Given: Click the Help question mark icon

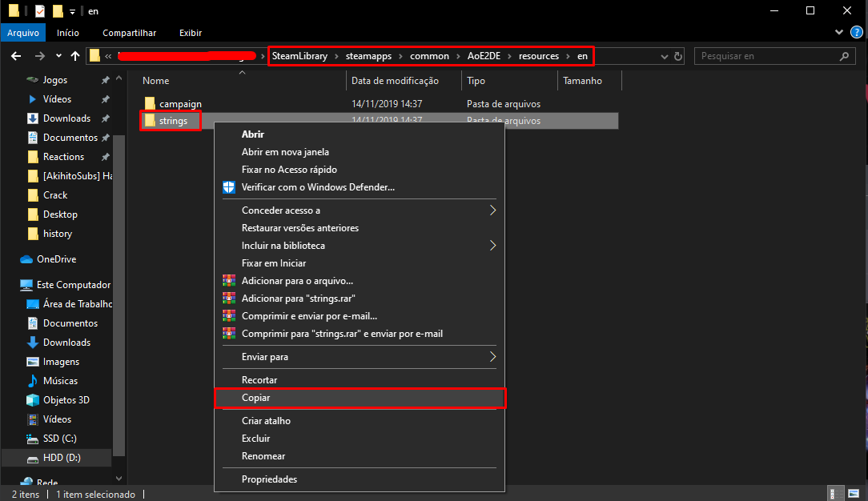Looking at the screenshot, I should [857, 33].
